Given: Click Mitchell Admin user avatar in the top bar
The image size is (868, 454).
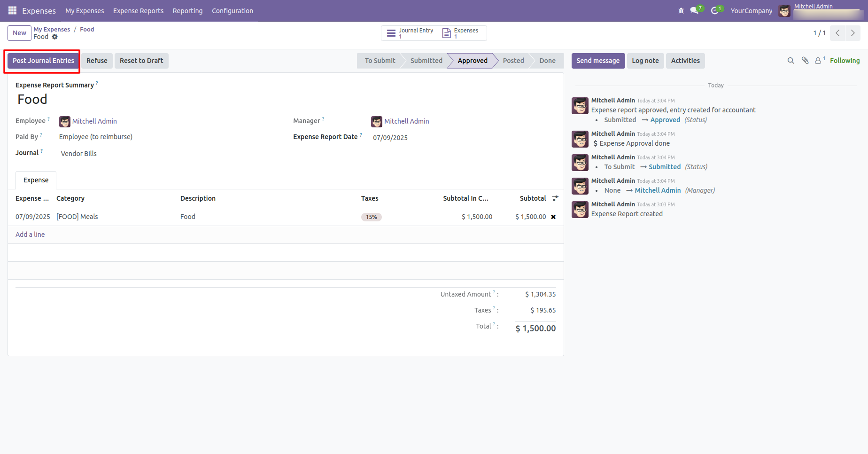Looking at the screenshot, I should 784,10.
